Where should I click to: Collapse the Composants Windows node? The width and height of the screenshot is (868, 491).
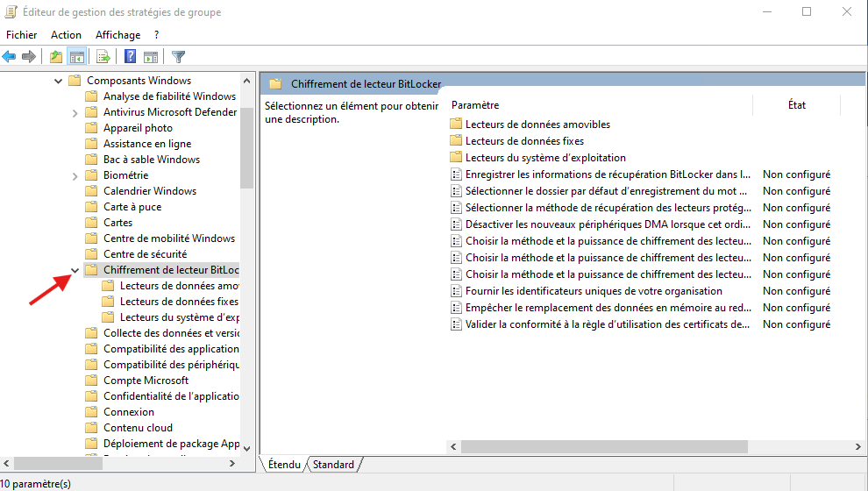[x=58, y=81]
